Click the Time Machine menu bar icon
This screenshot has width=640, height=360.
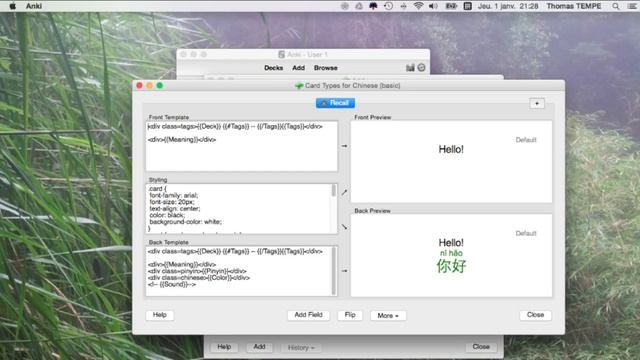(388, 6)
